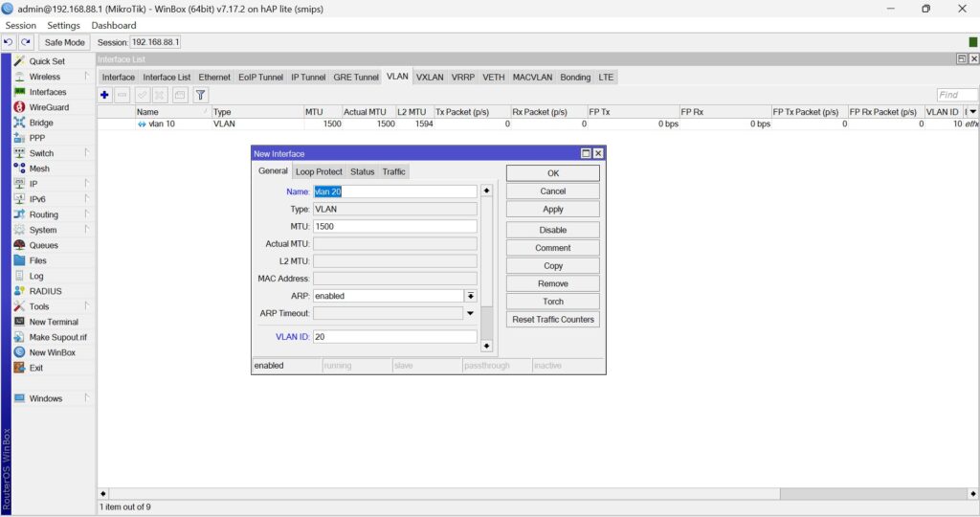Click the horizontal scrollbar at bottom
The image size is (980, 517).
tap(538, 494)
